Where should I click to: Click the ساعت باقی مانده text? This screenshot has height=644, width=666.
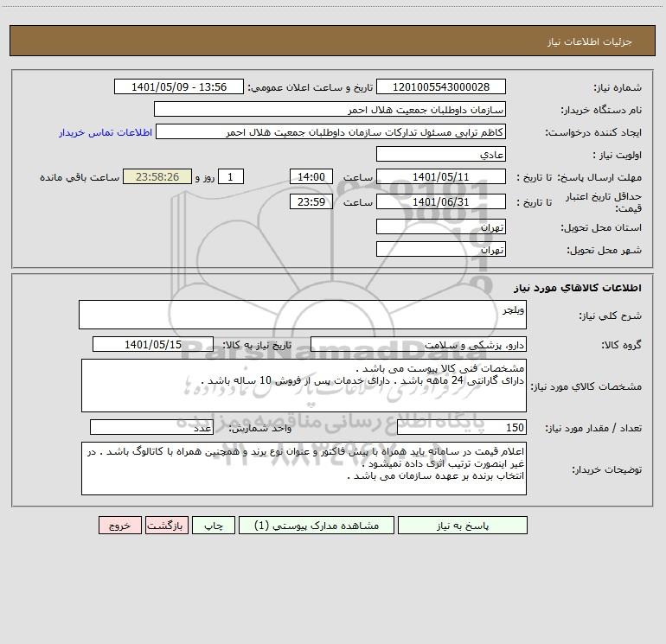click(x=80, y=177)
